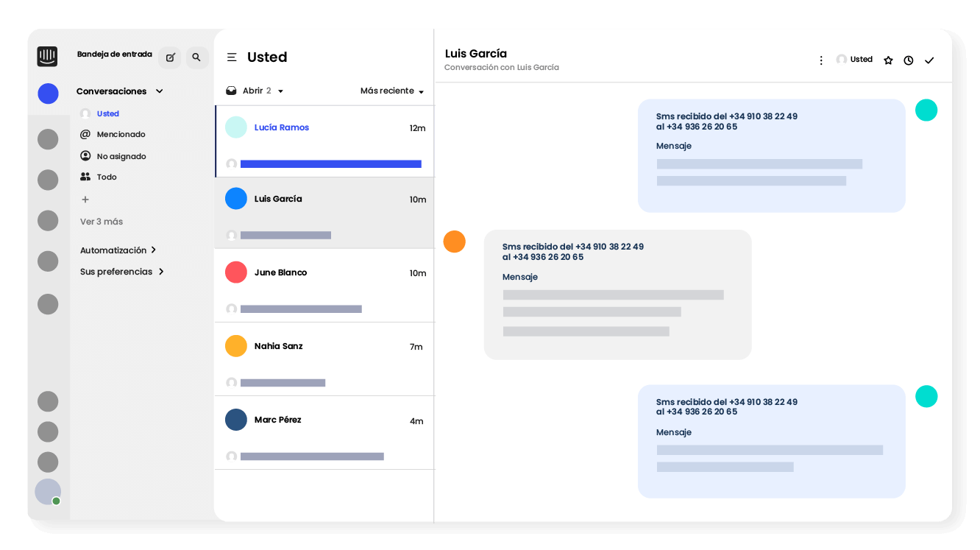Expand the Automatización section

[118, 250]
